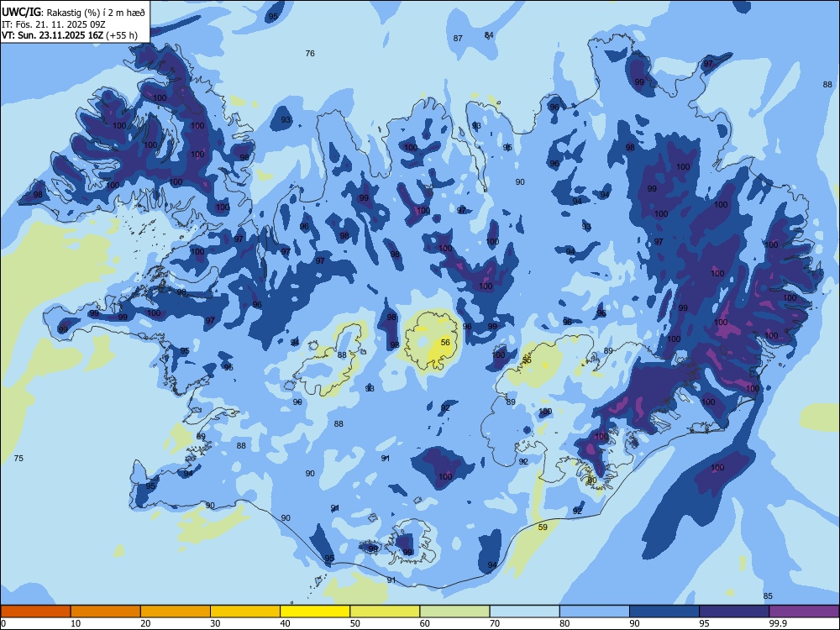This screenshot has width=840, height=630.
Task: Pick the light blue 80–90 legend swatch
Action: tap(595, 612)
